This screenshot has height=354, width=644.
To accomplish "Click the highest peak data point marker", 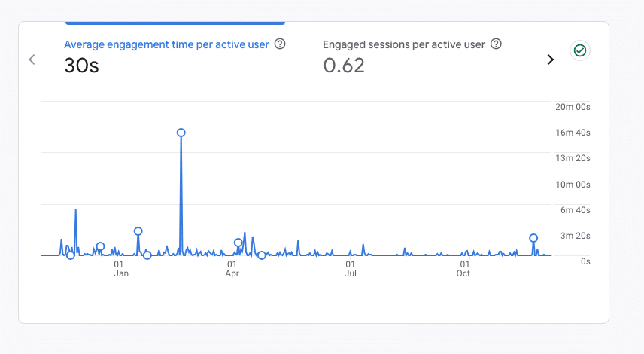I will 181,133.
